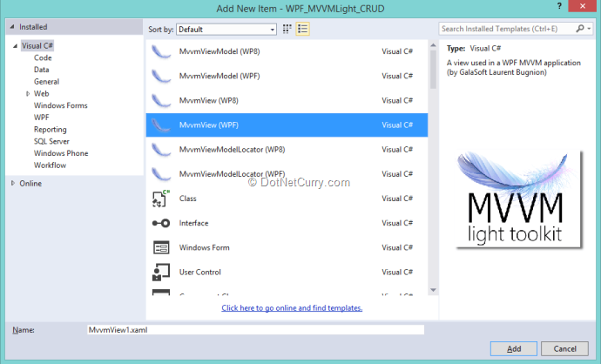Collapse the Visual C# tree node
This screenshot has width=601, height=364.
[15, 46]
